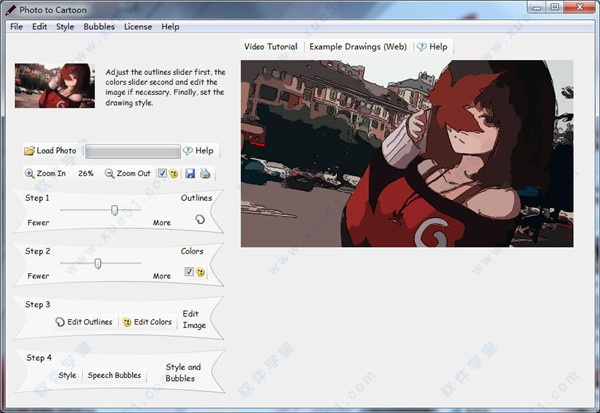600x413 pixels.
Task: Click the gray loading progress bar
Action: [133, 152]
